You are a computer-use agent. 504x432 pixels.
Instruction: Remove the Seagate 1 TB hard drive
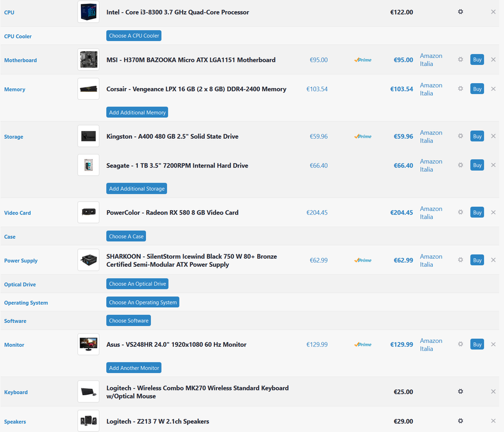tap(493, 165)
